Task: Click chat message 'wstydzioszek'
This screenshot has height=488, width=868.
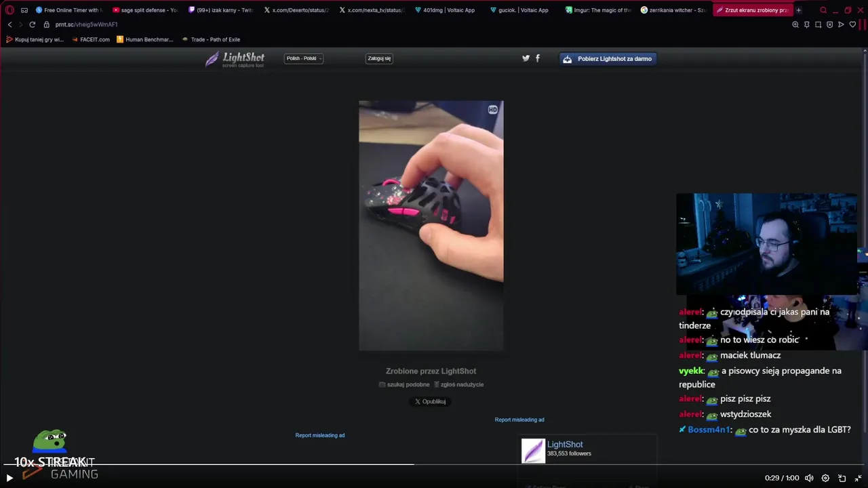Action: pos(746,414)
